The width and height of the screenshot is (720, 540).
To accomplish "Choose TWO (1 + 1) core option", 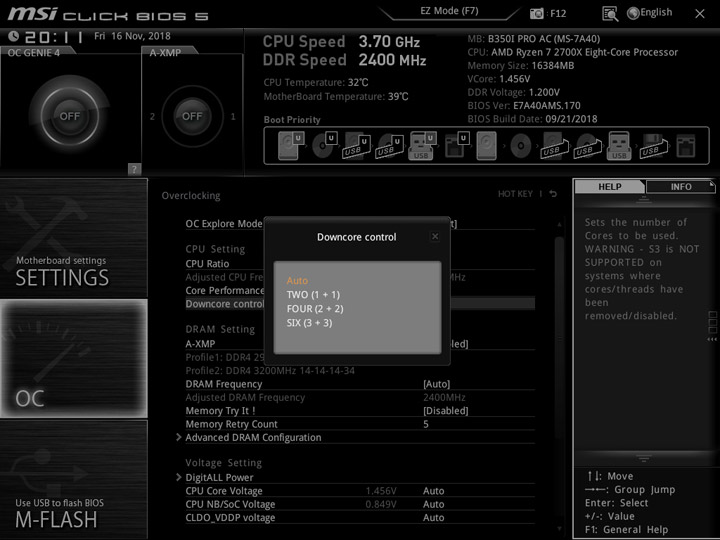I will pos(313,295).
